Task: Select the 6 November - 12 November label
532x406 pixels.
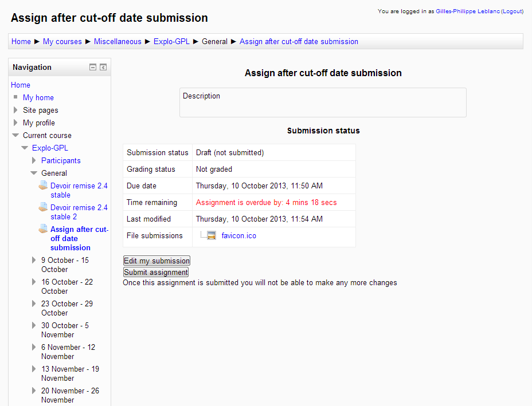Action: point(68,352)
